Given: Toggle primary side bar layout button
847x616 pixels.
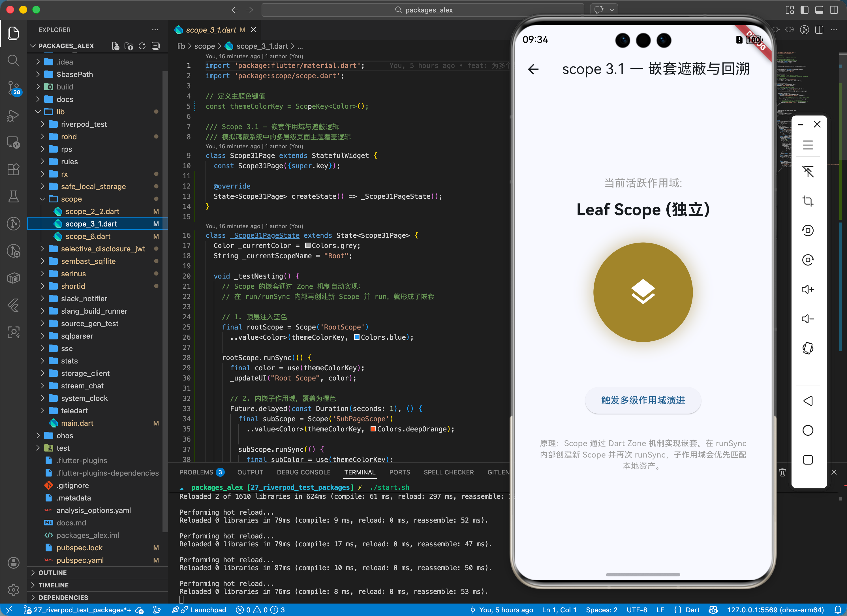Looking at the screenshot, I should (805, 10).
